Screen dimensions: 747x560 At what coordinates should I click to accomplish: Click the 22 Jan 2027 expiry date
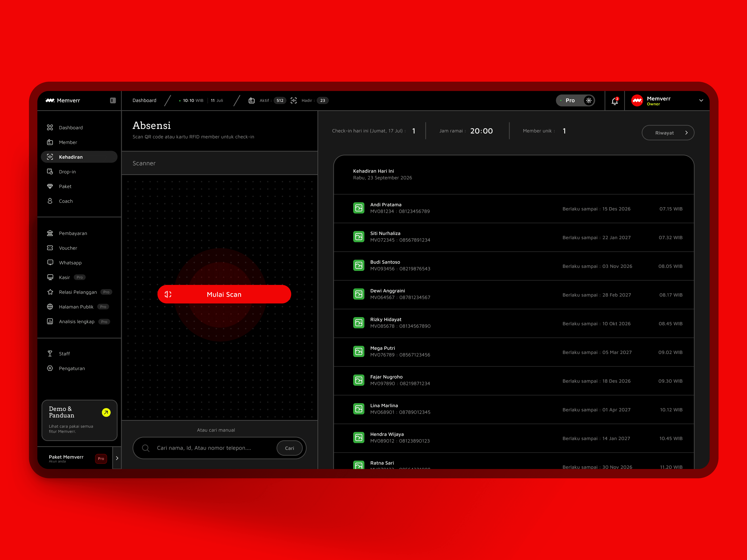tap(616, 237)
